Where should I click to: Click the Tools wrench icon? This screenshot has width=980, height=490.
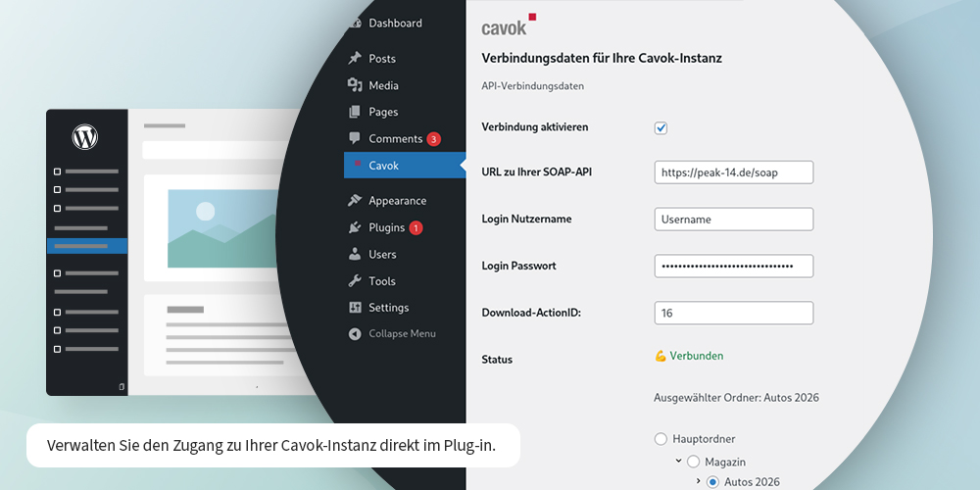tap(355, 280)
